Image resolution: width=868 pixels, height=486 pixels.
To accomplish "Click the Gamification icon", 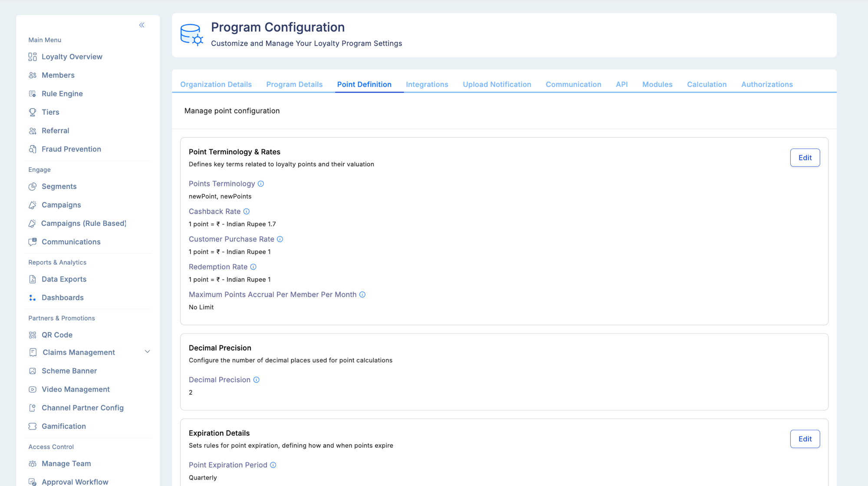I will [x=33, y=426].
